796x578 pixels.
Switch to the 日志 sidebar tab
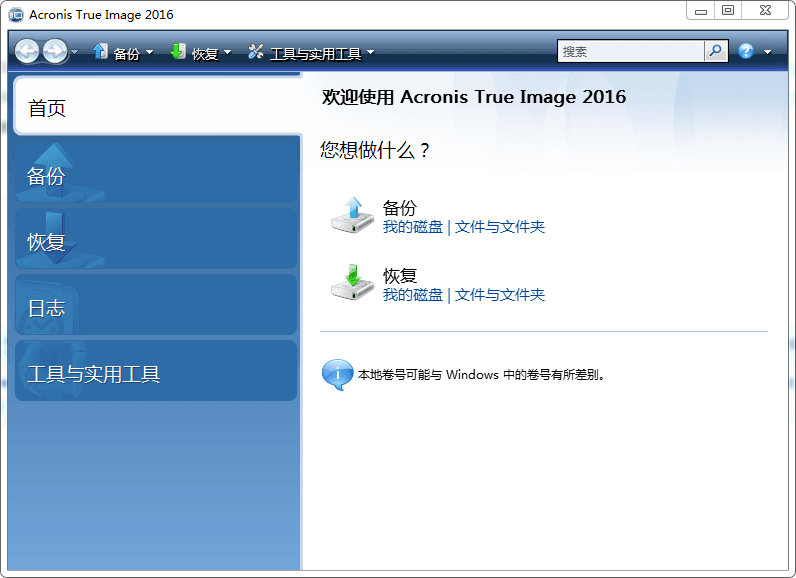coord(156,308)
